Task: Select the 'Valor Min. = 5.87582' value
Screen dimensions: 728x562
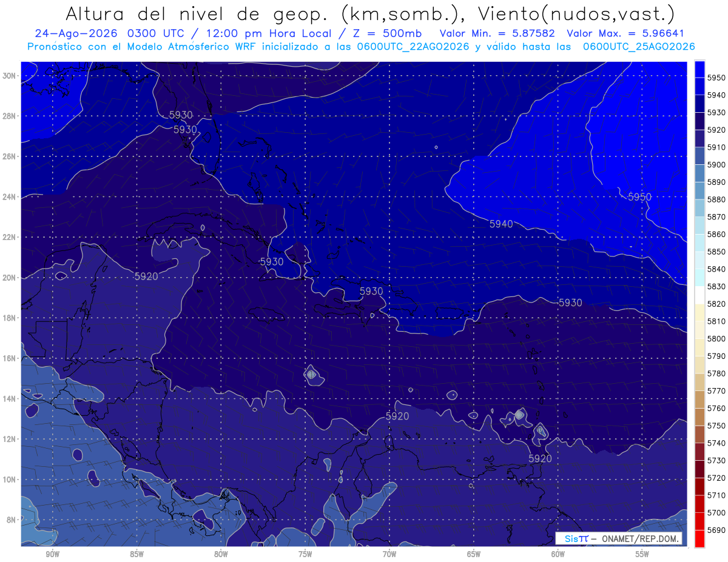Action: (497, 33)
